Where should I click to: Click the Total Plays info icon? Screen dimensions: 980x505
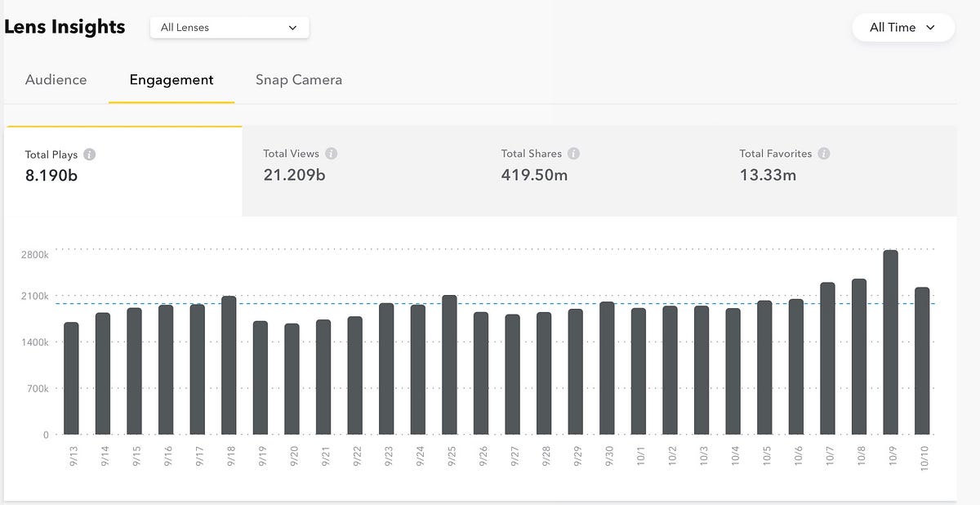pos(89,154)
